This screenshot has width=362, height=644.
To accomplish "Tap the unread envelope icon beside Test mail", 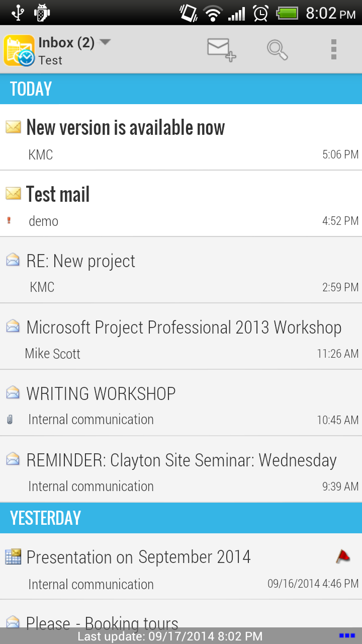I will [x=14, y=193].
